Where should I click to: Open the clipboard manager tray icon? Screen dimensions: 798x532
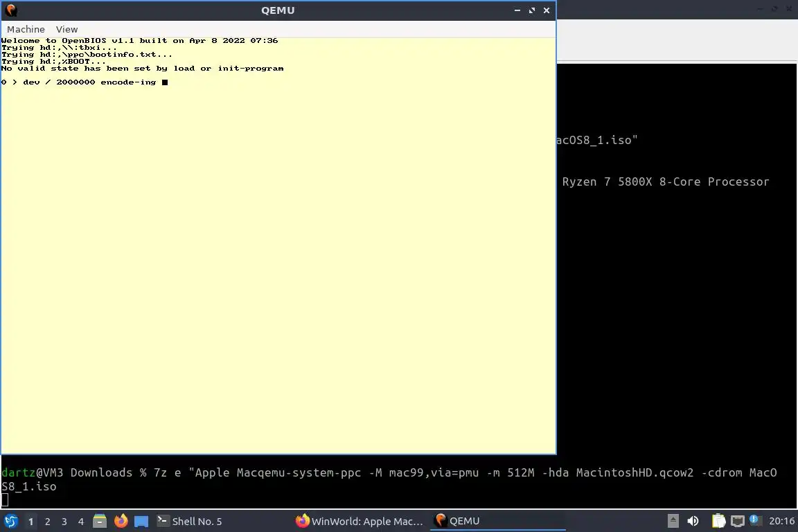[718, 521]
